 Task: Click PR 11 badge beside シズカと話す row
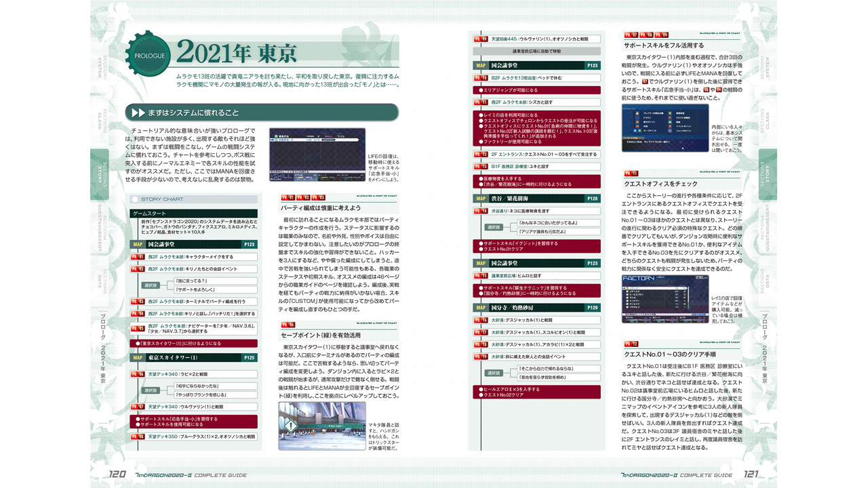pyautogui.click(x=480, y=102)
